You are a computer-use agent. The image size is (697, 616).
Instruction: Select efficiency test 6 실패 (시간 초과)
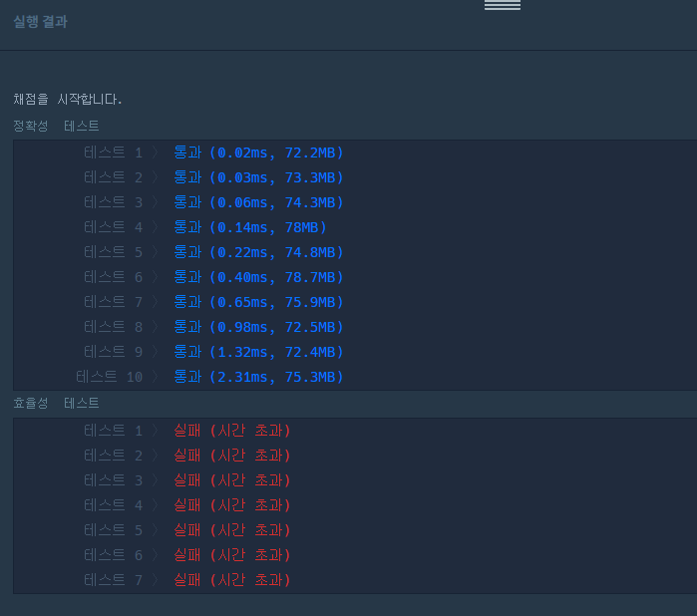(231, 554)
